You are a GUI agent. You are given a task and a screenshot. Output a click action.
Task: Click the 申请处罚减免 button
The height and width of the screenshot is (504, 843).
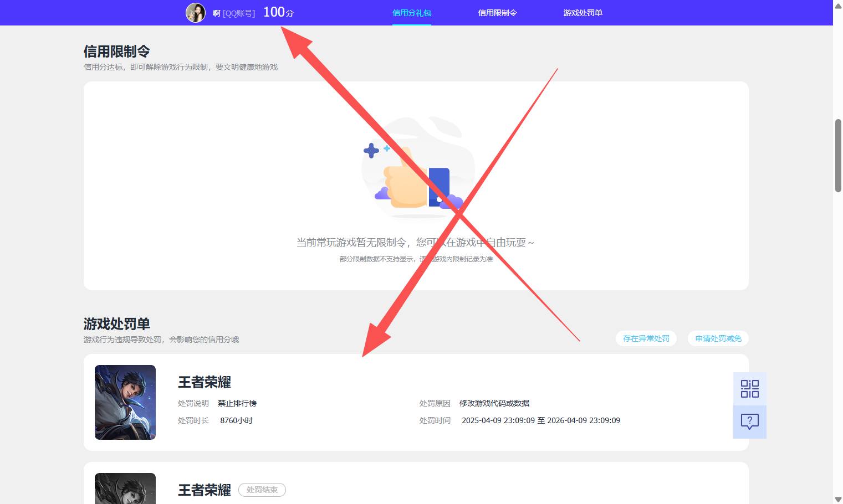click(718, 338)
